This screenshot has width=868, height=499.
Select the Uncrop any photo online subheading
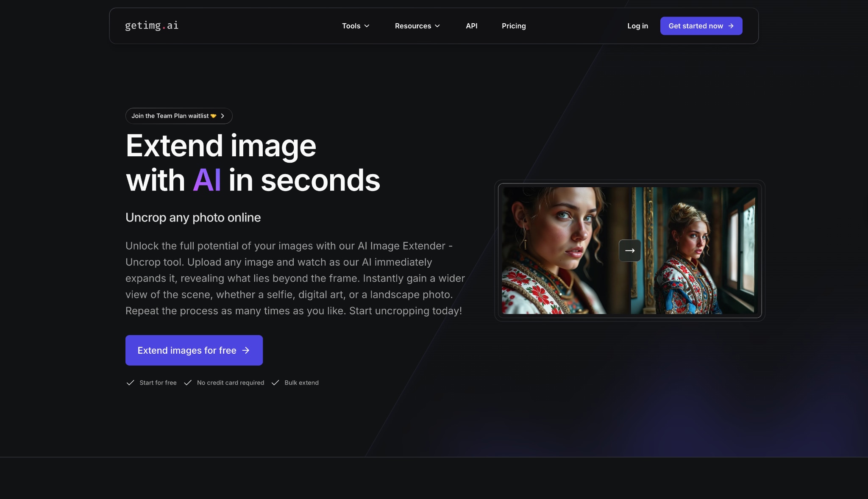193,217
